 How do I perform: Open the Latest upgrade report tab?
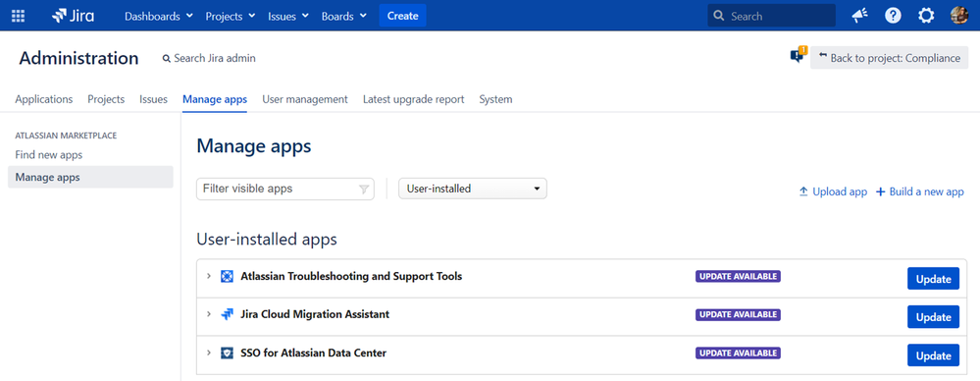pos(414,99)
